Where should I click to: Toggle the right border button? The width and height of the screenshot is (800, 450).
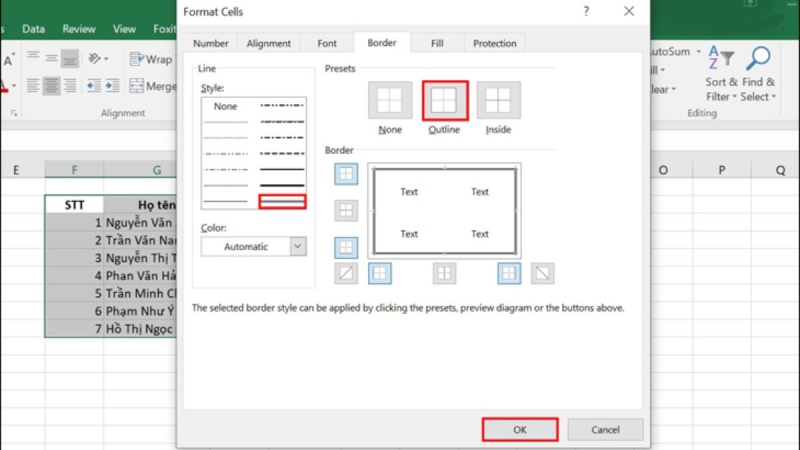tap(510, 272)
